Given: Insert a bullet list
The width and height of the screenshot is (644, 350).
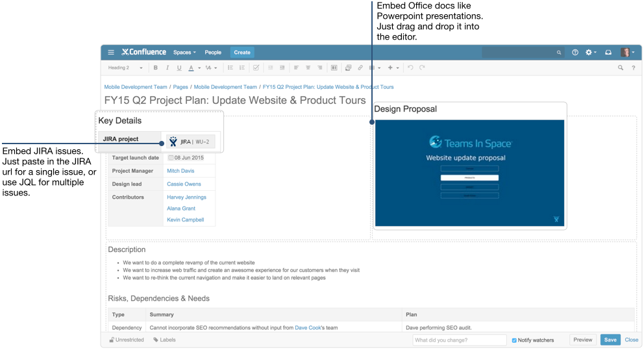Looking at the screenshot, I should coord(230,68).
